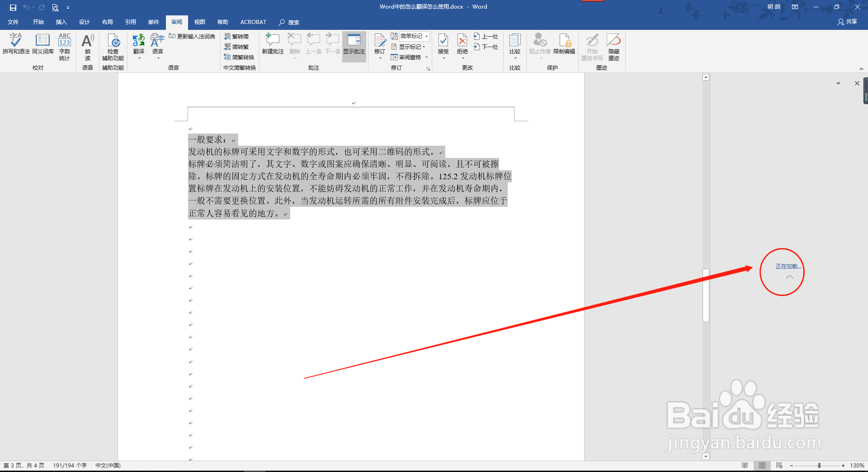Open the 文件 (File) tab

(x=13, y=22)
